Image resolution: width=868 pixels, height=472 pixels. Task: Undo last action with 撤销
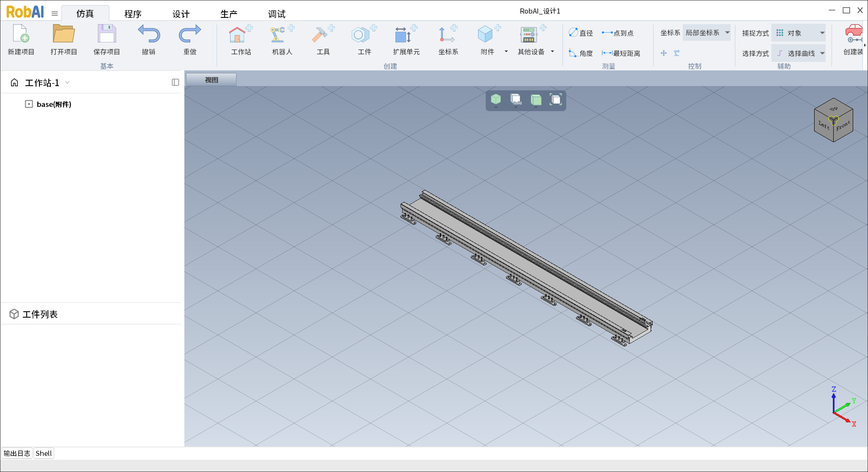click(x=149, y=34)
